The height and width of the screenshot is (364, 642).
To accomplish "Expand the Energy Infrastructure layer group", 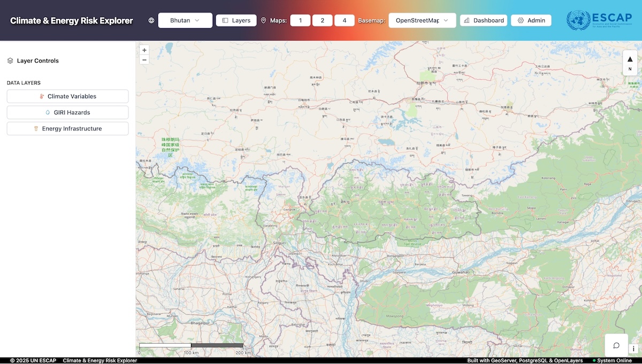I will tap(67, 128).
